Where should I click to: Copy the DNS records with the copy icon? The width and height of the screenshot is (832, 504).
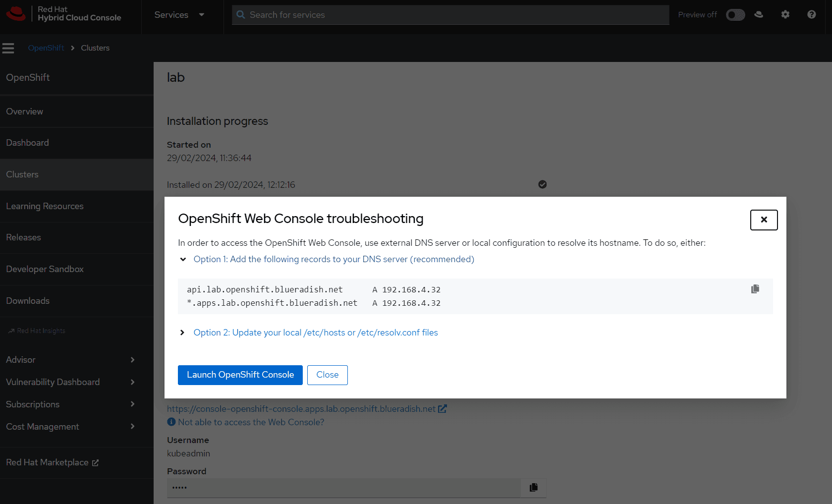755,289
